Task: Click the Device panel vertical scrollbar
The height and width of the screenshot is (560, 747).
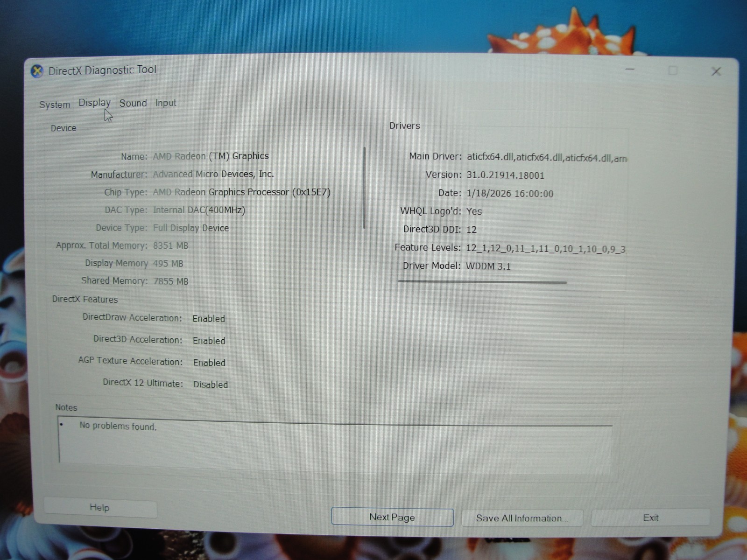Action: click(x=364, y=188)
